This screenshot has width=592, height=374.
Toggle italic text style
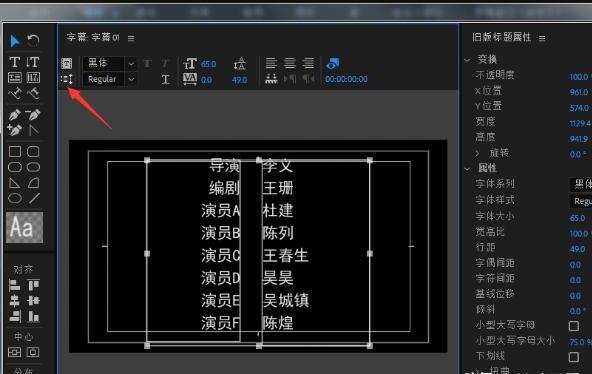(x=165, y=64)
